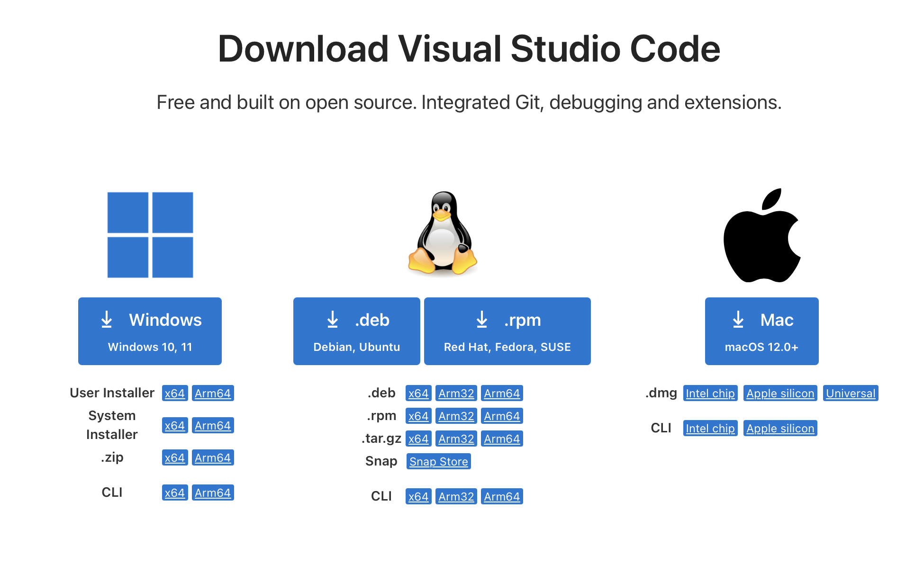924x573 pixels.
Task: Download the .tar.gz Arm64 archive
Action: [x=502, y=439]
